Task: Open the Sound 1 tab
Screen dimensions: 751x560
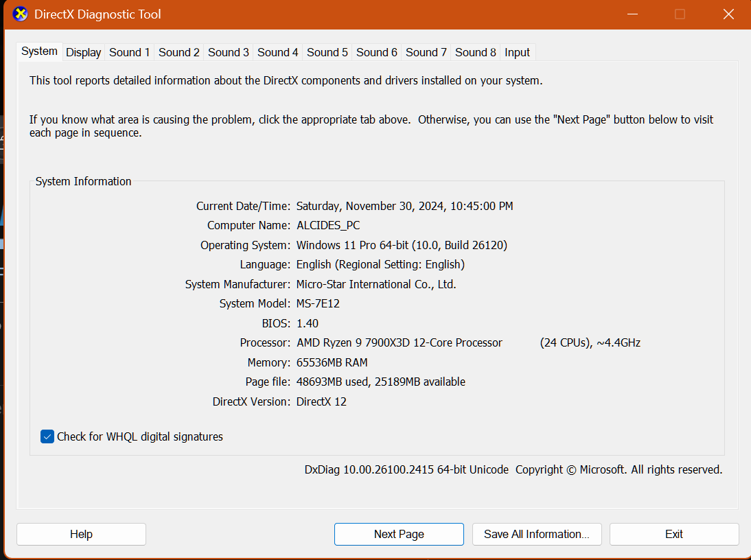Action: (129, 52)
